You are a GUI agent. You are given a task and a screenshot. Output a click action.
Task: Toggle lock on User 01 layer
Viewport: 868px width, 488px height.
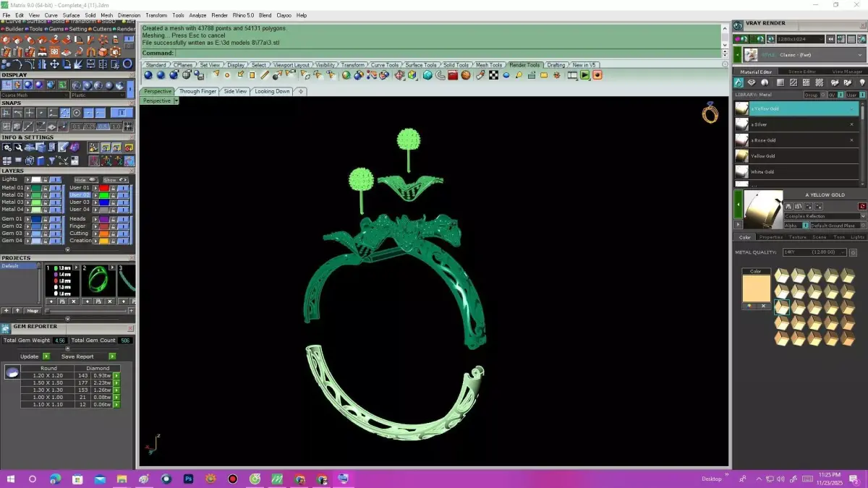[113, 188]
